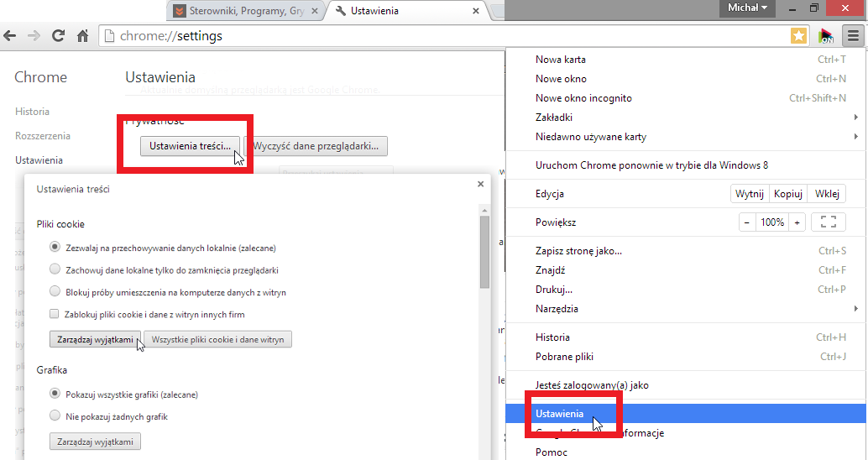Image resolution: width=868 pixels, height=460 pixels.
Task: Open the Chrome hamburger menu button
Action: pyautogui.click(x=853, y=36)
